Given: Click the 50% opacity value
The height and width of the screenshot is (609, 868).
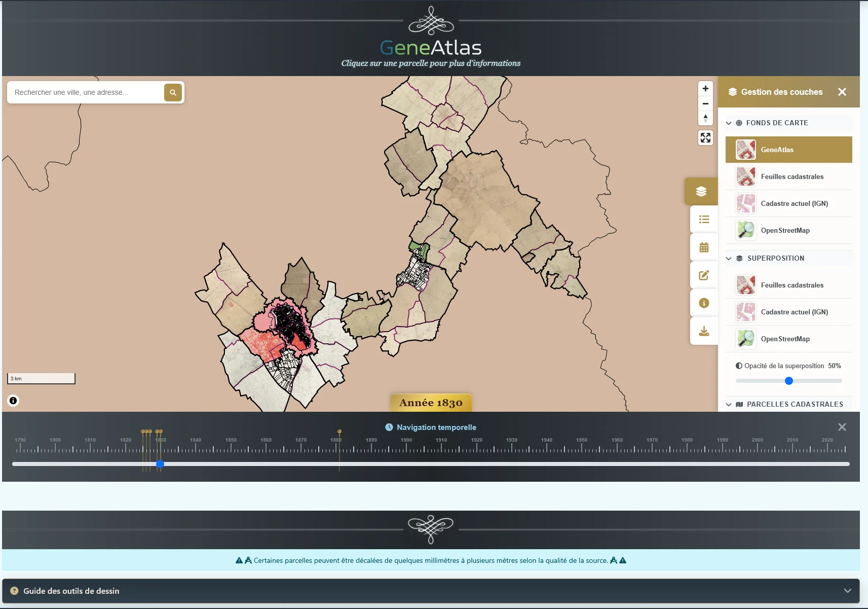Looking at the screenshot, I should point(835,366).
